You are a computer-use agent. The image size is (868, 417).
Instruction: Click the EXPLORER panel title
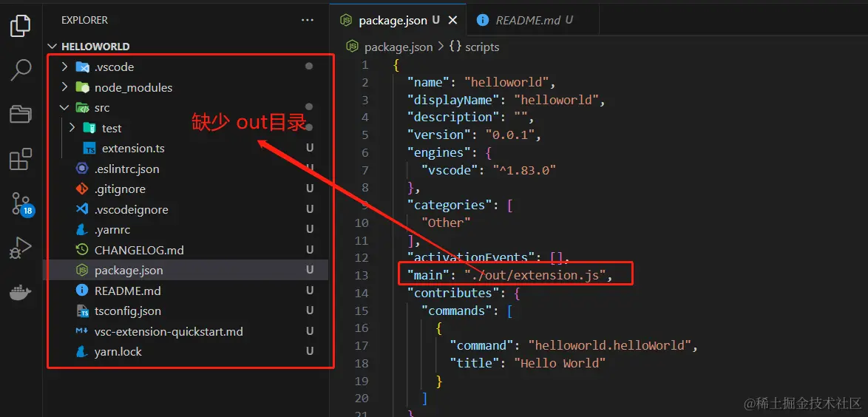click(85, 20)
